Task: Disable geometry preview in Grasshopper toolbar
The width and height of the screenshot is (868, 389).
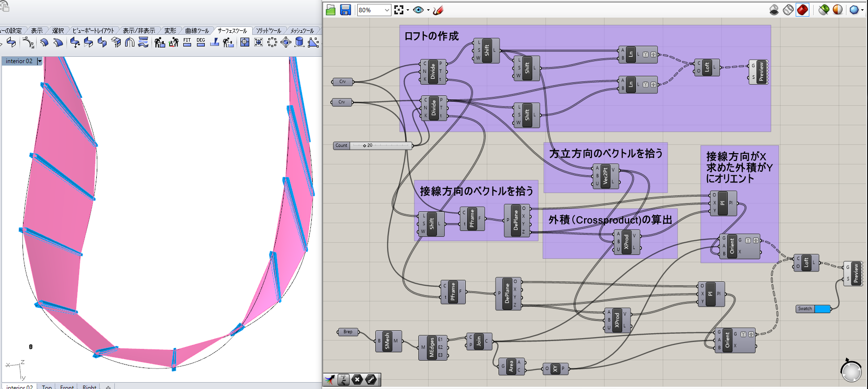Action: tap(774, 10)
